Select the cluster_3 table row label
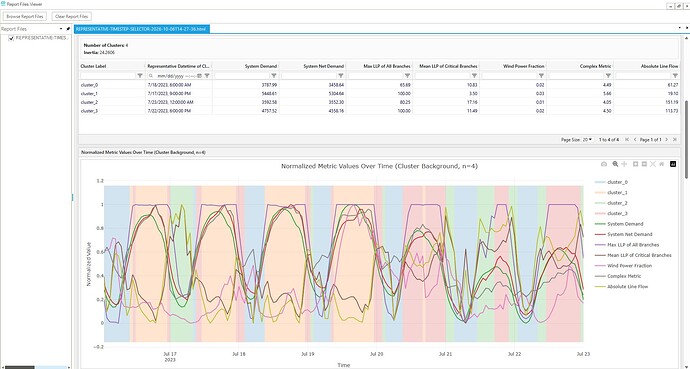 coord(89,111)
